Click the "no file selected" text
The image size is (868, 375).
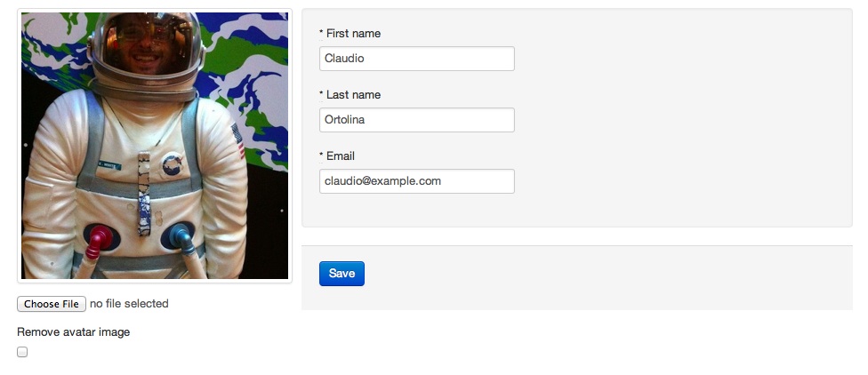[x=129, y=304]
